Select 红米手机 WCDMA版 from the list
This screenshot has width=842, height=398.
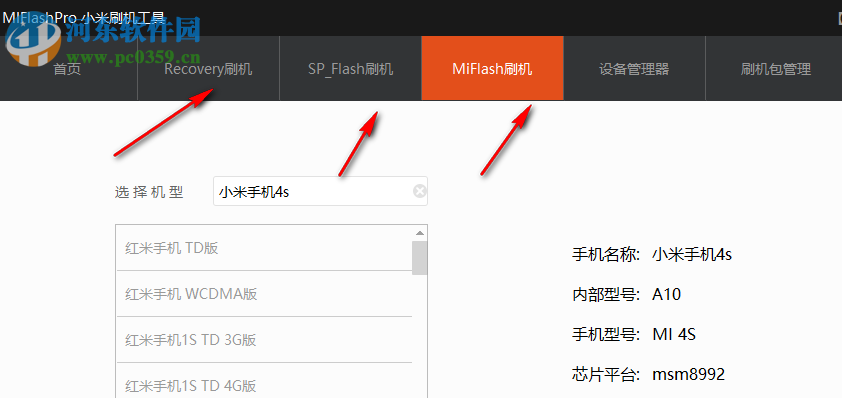(264, 294)
